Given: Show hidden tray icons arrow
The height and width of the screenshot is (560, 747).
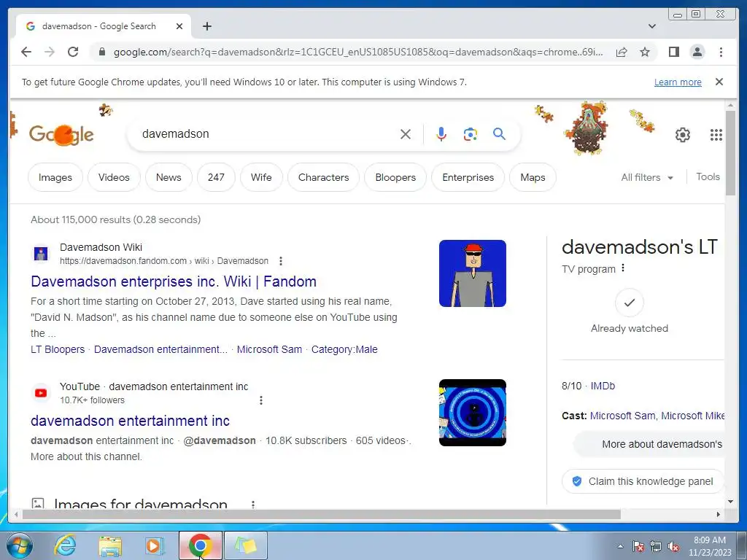Looking at the screenshot, I should click(620, 546).
